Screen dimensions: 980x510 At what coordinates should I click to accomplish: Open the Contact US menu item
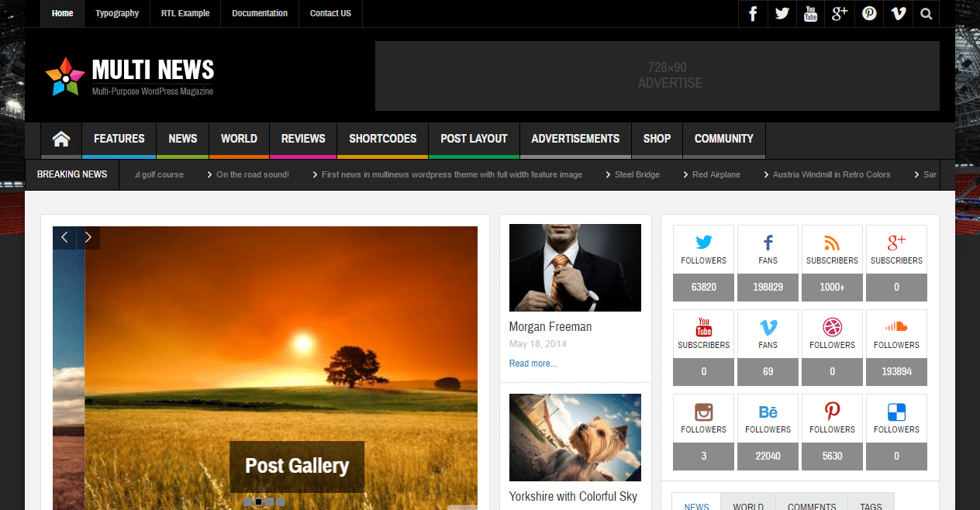coord(330,13)
